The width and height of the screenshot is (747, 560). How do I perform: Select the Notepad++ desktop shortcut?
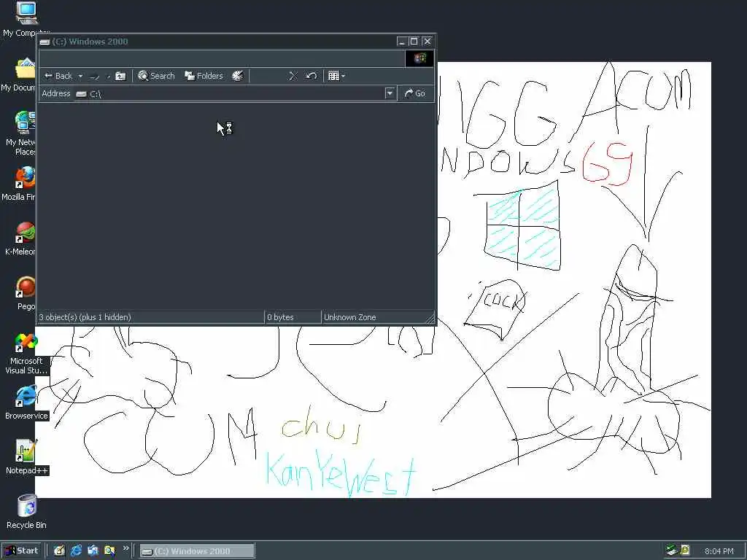coord(27,457)
